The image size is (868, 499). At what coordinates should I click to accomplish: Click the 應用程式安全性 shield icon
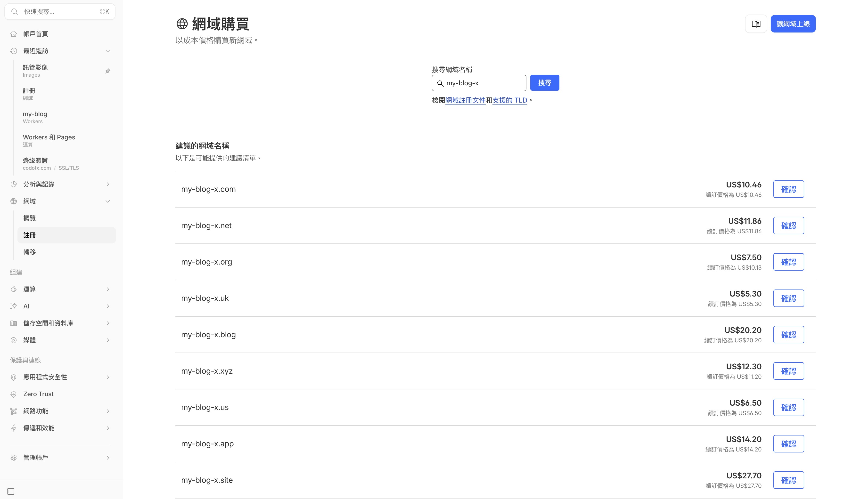[x=13, y=377]
